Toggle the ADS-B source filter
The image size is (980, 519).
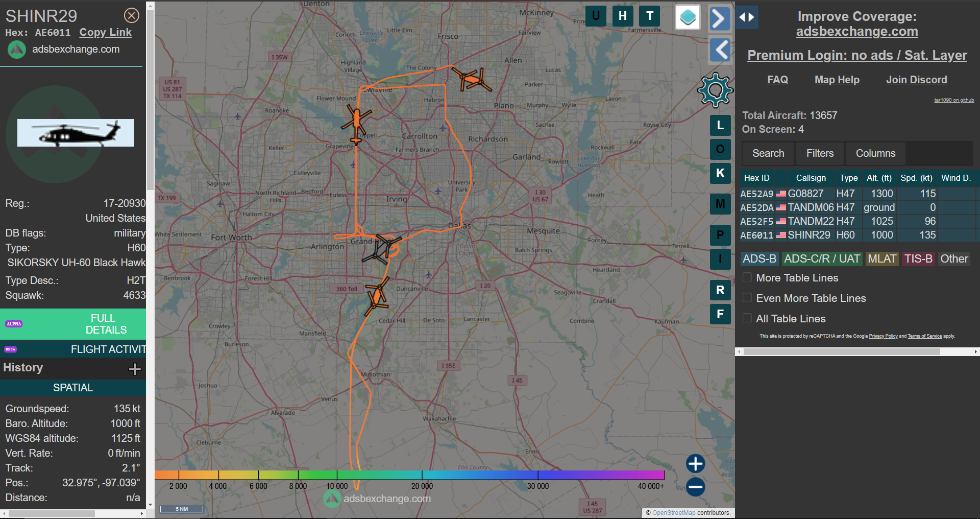[x=759, y=259]
